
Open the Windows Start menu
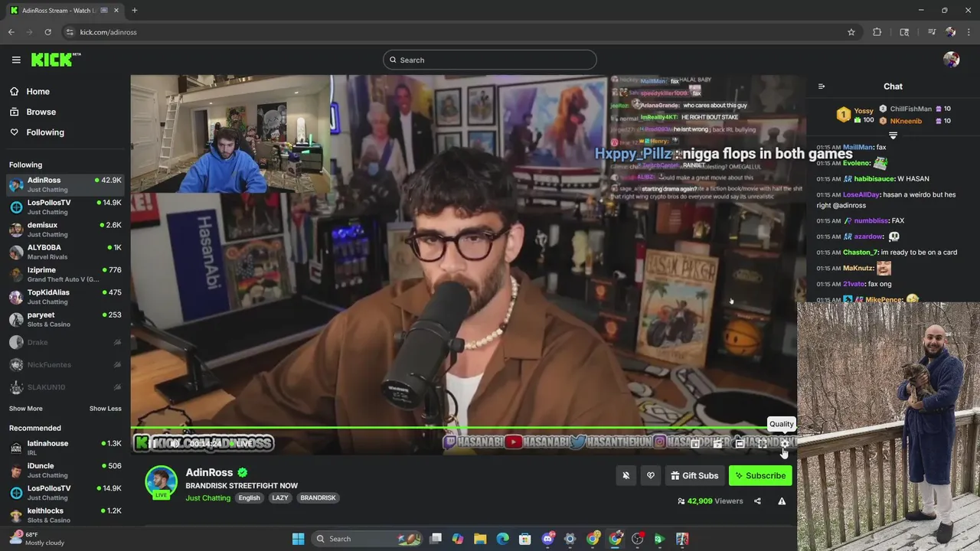(298, 539)
